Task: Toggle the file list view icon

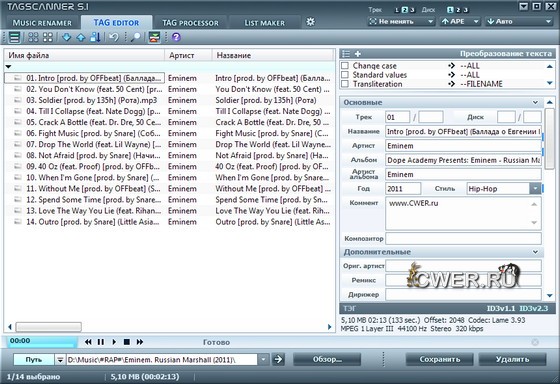Action: (14, 37)
